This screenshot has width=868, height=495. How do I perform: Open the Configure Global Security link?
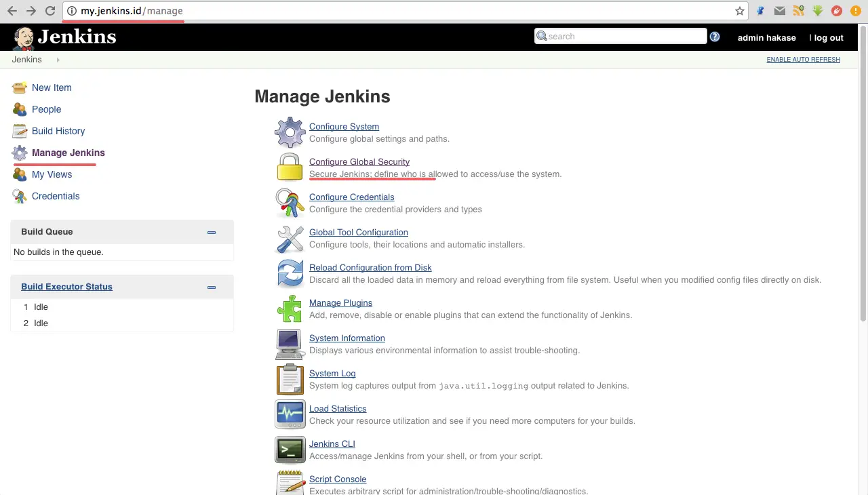(x=359, y=162)
